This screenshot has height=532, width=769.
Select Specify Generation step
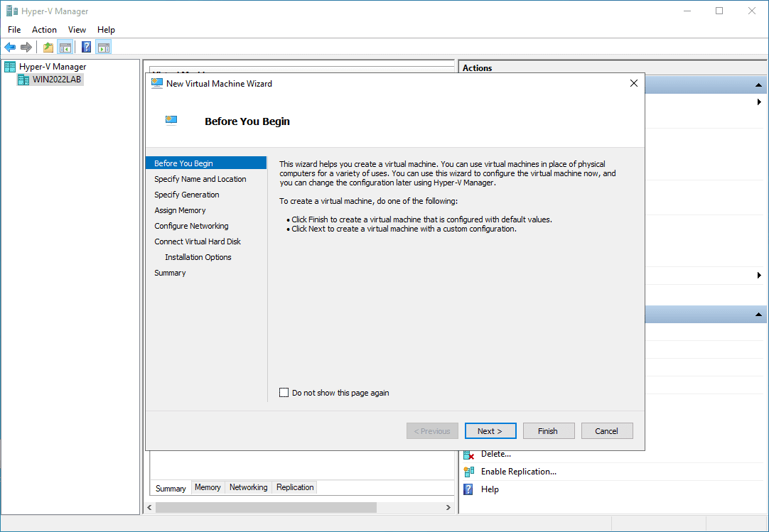point(187,195)
